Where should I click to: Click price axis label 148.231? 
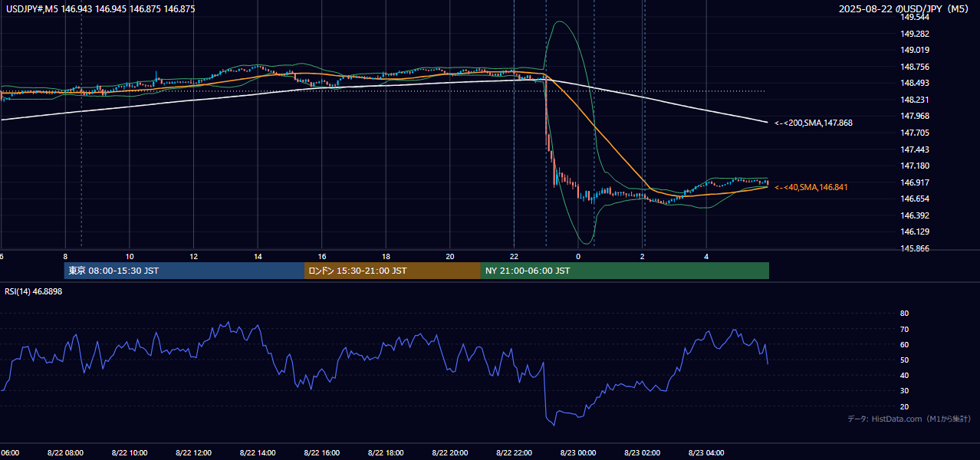914,100
